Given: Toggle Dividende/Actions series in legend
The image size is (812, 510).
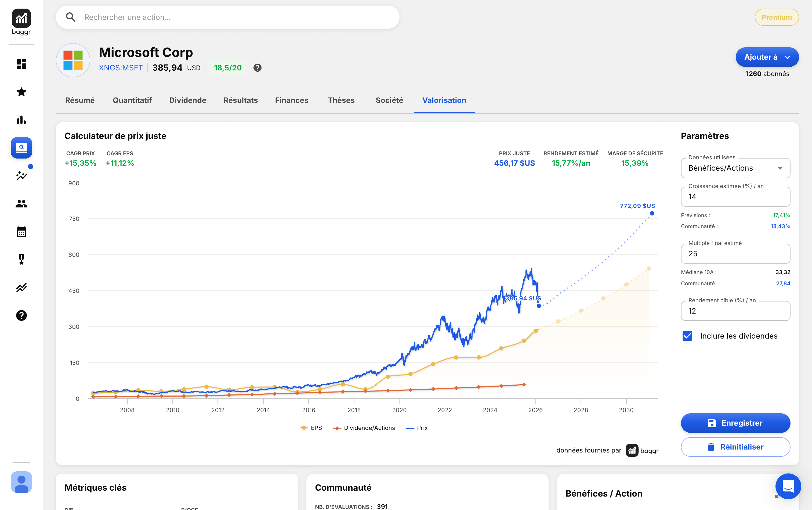Looking at the screenshot, I should point(364,428).
